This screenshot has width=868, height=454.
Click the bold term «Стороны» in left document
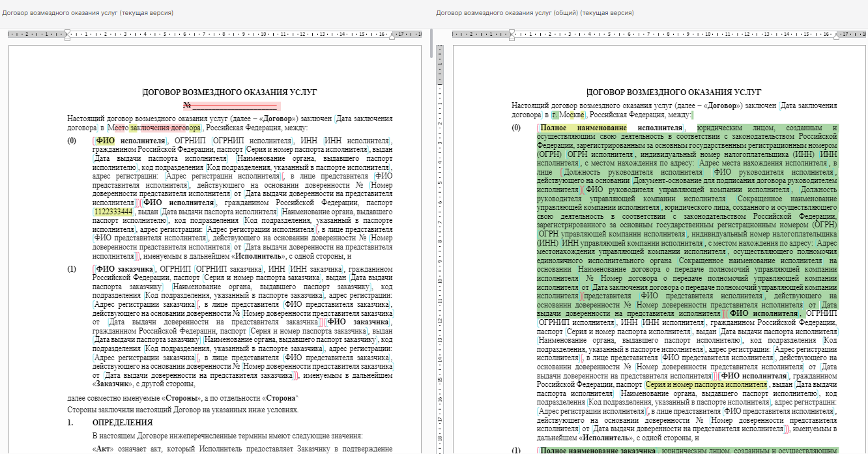(x=182, y=397)
